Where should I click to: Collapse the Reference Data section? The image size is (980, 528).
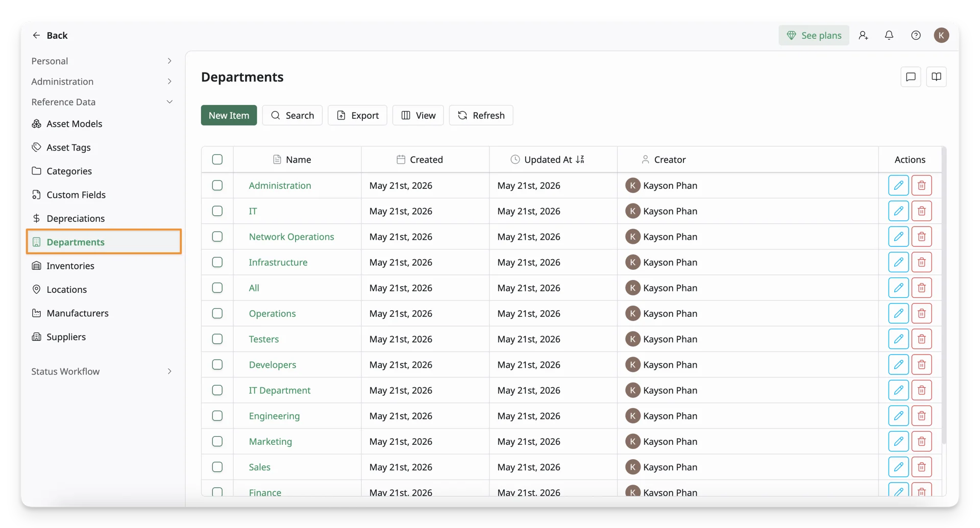[x=102, y=102]
